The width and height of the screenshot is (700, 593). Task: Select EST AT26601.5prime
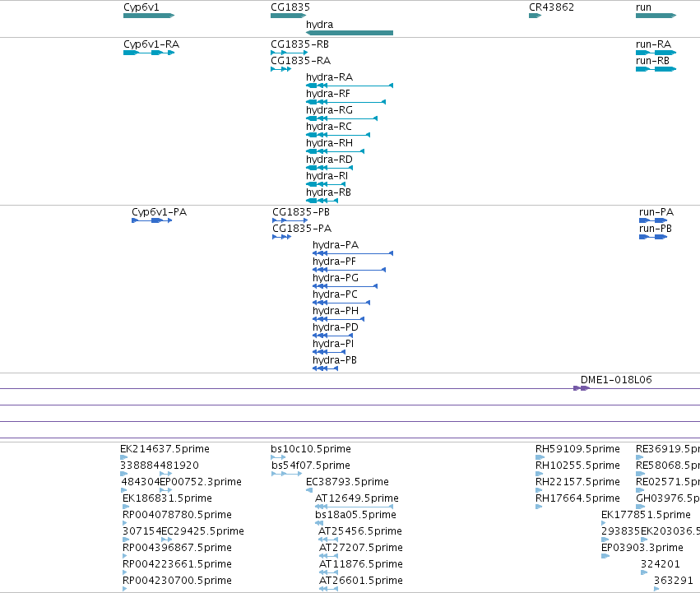coord(328,589)
